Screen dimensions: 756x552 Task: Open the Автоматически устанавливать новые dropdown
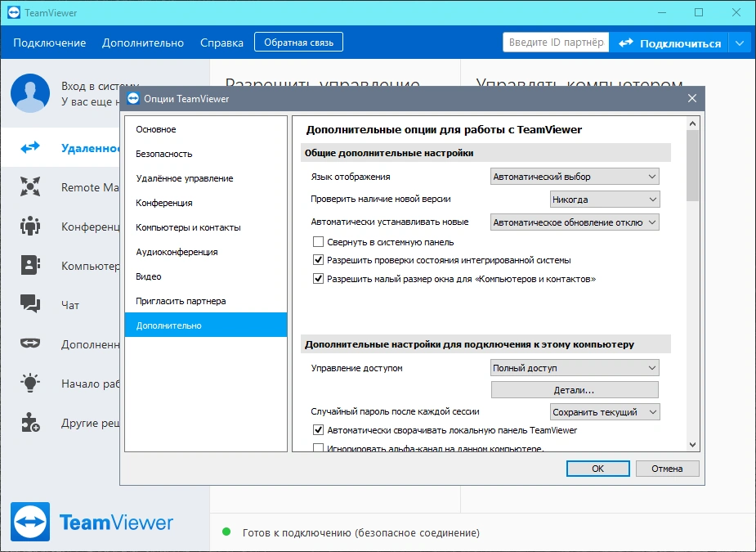575,222
